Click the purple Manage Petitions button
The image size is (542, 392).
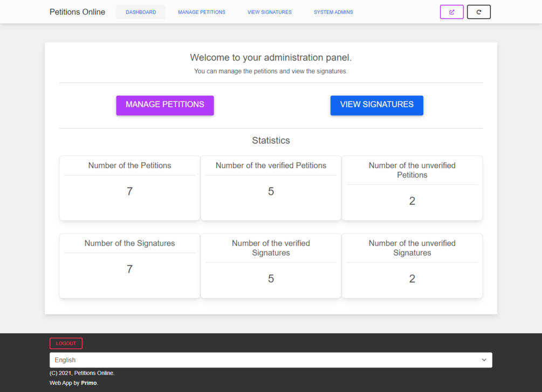165,105
